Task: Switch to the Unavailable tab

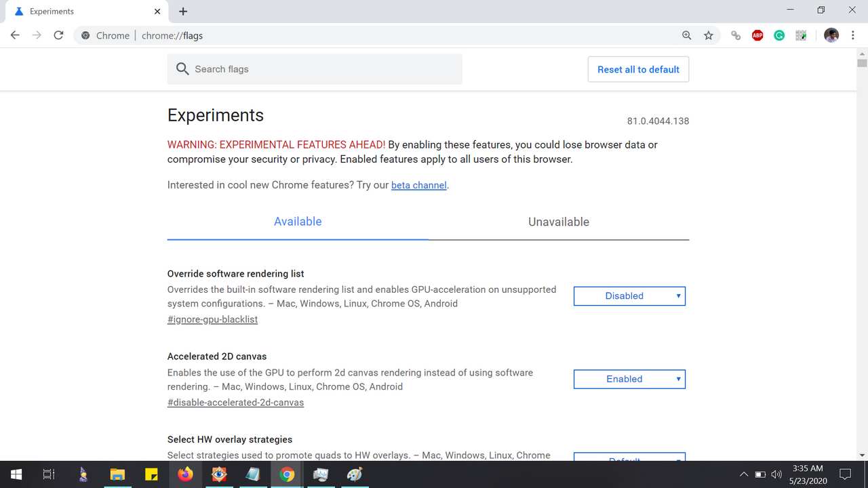Action: click(x=559, y=222)
